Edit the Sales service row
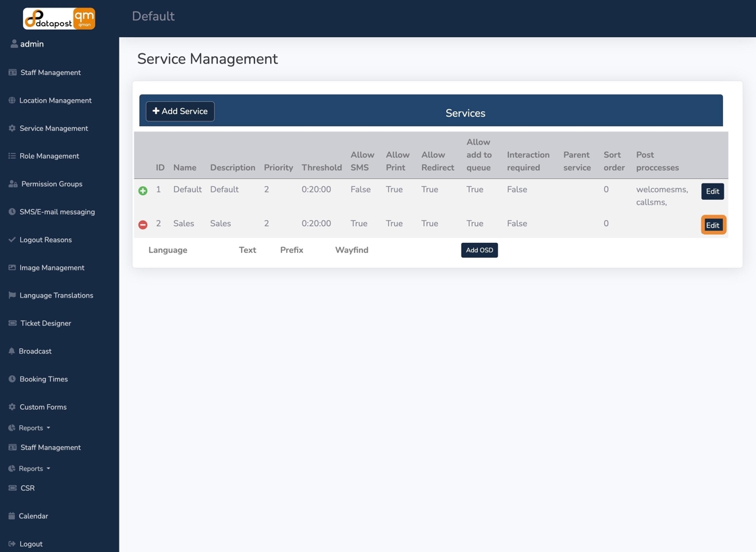 click(x=713, y=225)
